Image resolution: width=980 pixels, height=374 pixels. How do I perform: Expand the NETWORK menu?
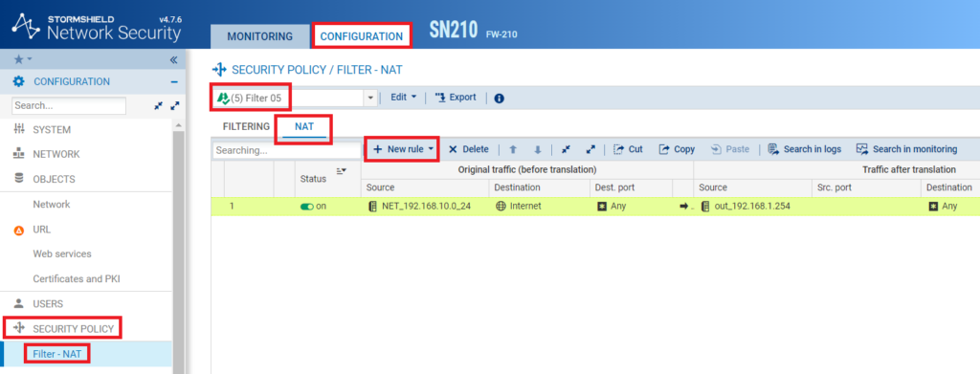pyautogui.click(x=56, y=154)
